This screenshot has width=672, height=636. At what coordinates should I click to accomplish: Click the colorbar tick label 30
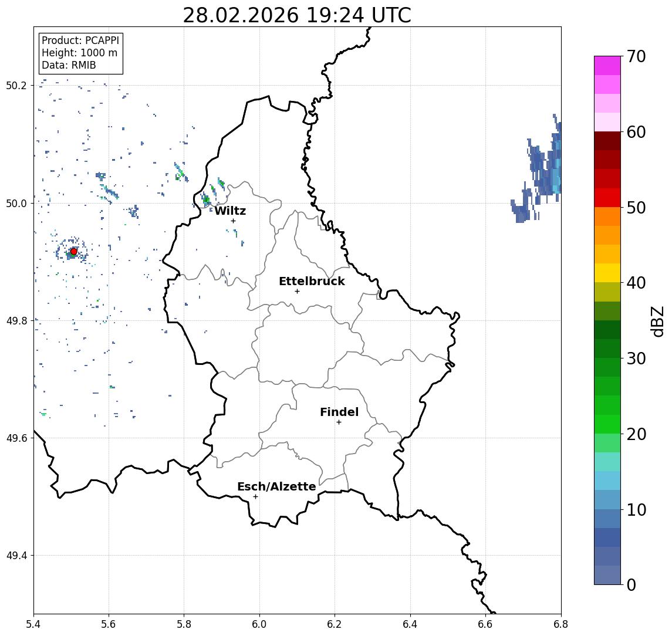point(636,358)
